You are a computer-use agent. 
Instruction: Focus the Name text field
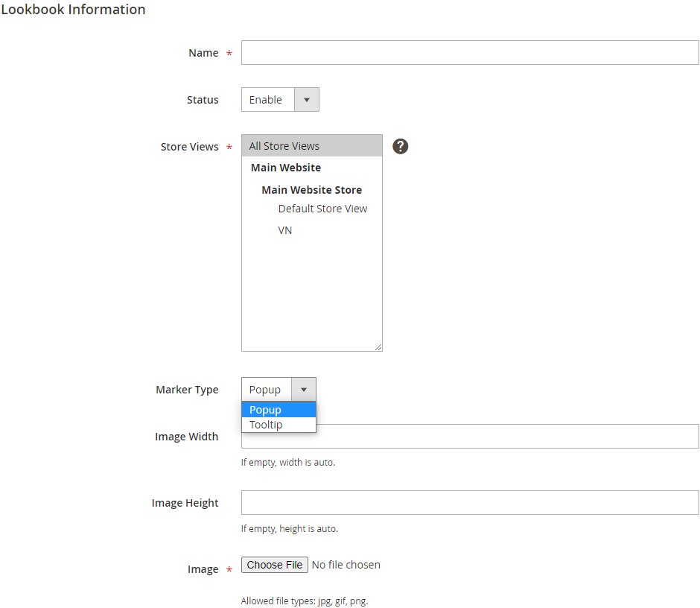tap(470, 53)
